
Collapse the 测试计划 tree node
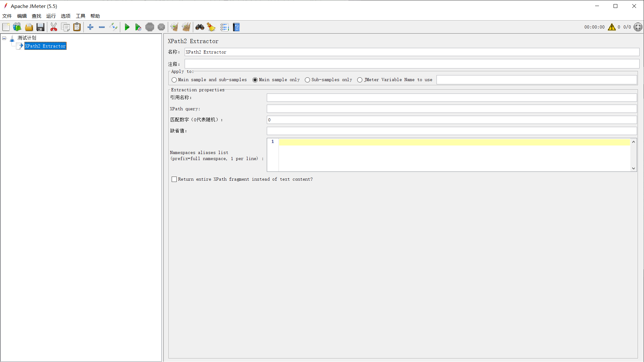click(4, 38)
